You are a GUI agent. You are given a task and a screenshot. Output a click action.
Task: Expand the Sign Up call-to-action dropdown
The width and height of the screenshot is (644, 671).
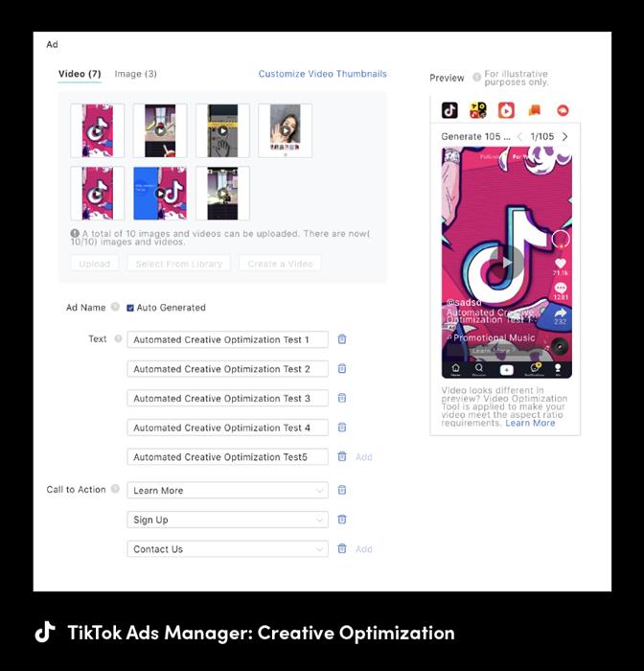point(227,520)
